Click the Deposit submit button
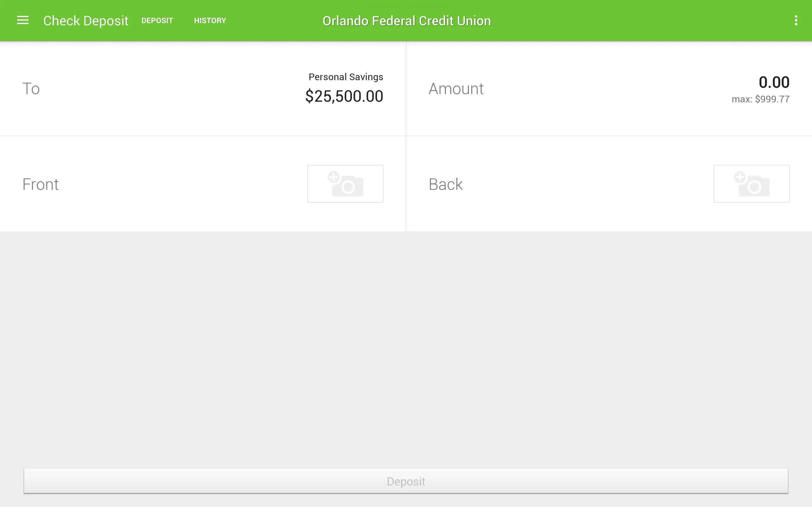Screen dimensions: 812x507 tap(406, 481)
